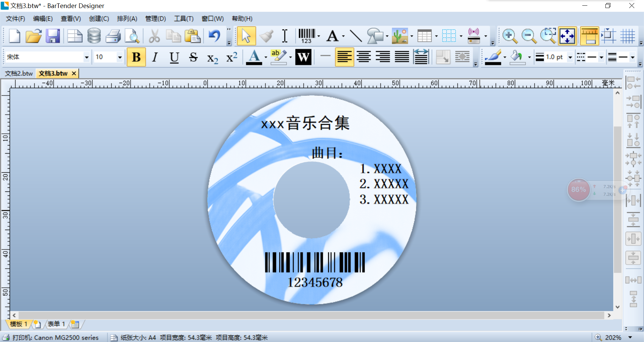The height and width of the screenshot is (342, 644).
Task: Click the zoom to selection icon
Action: [x=548, y=36]
